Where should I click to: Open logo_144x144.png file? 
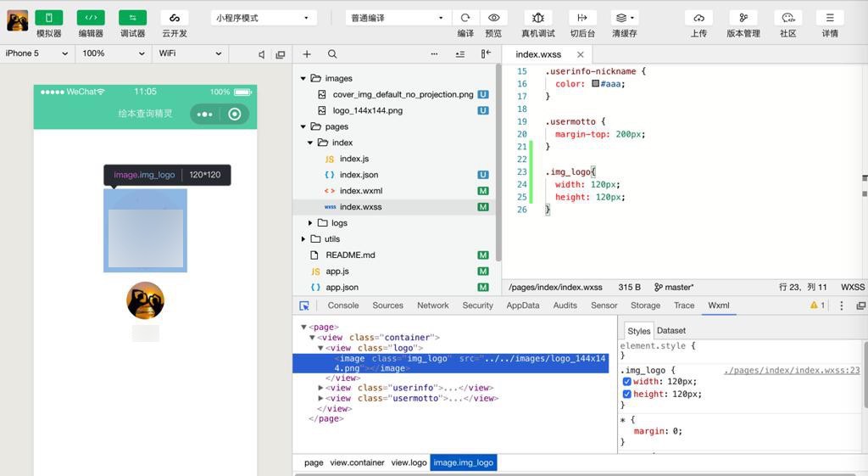368,111
